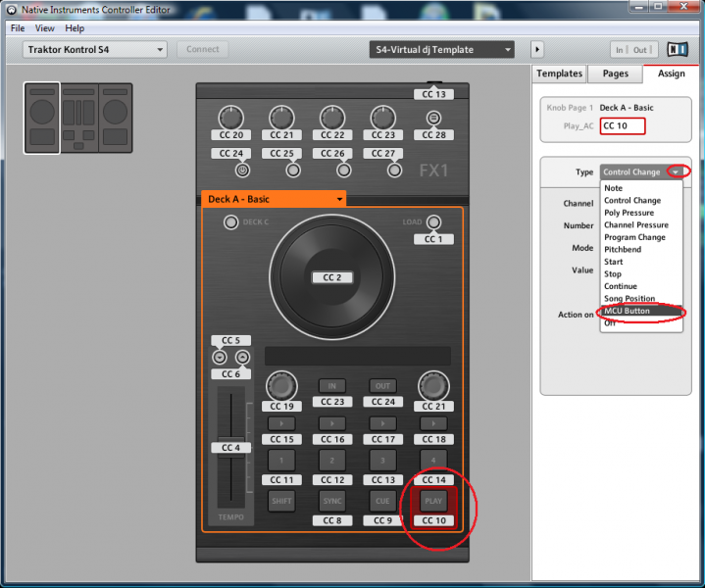
Task: Click the CUE button on the deck
Action: pyautogui.click(x=383, y=501)
